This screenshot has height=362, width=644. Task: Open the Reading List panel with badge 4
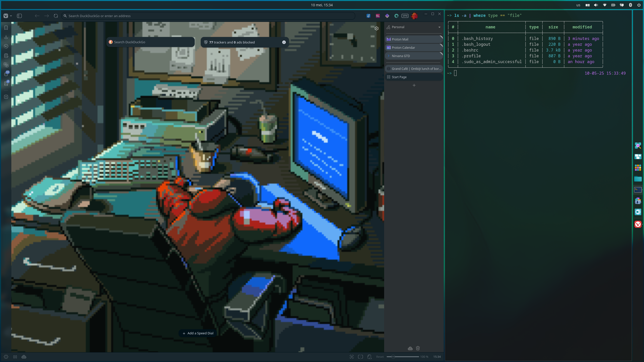(7, 83)
